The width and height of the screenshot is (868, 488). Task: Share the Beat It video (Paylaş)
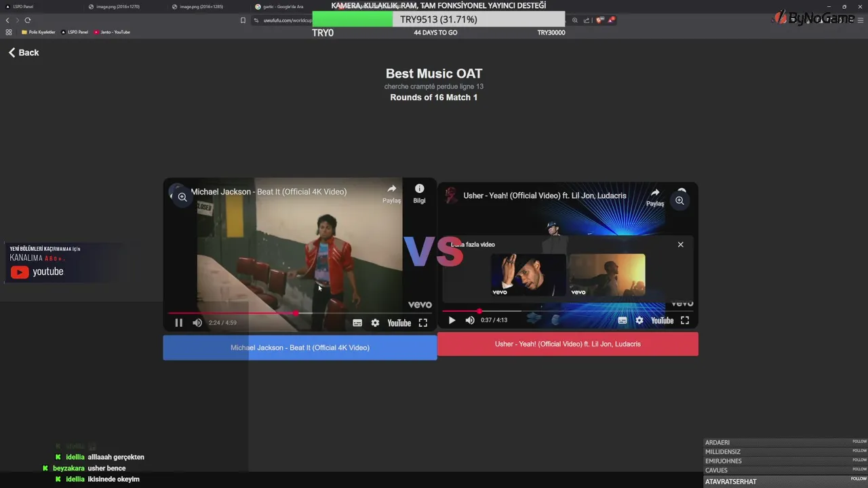(391, 193)
